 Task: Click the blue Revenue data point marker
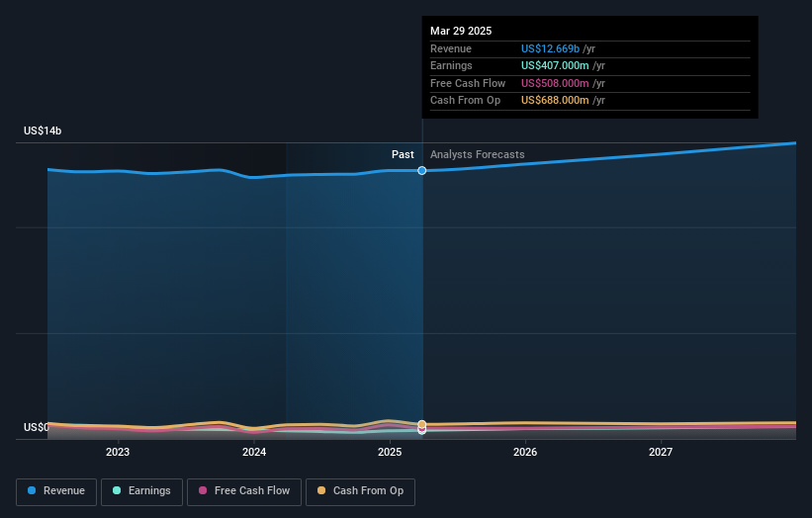(422, 171)
